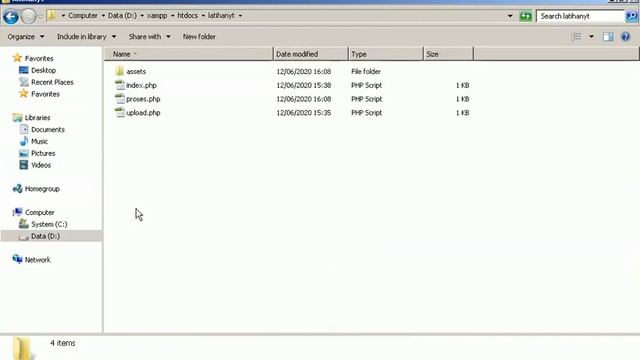
Task: Click the search magnifier icon
Action: pyautogui.click(x=631, y=16)
